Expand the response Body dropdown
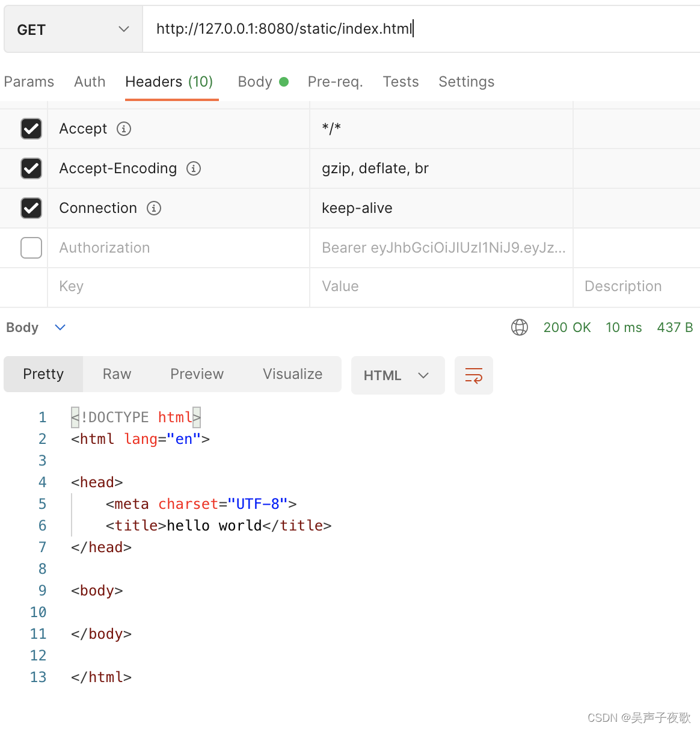This screenshot has height=729, width=700. click(x=36, y=328)
